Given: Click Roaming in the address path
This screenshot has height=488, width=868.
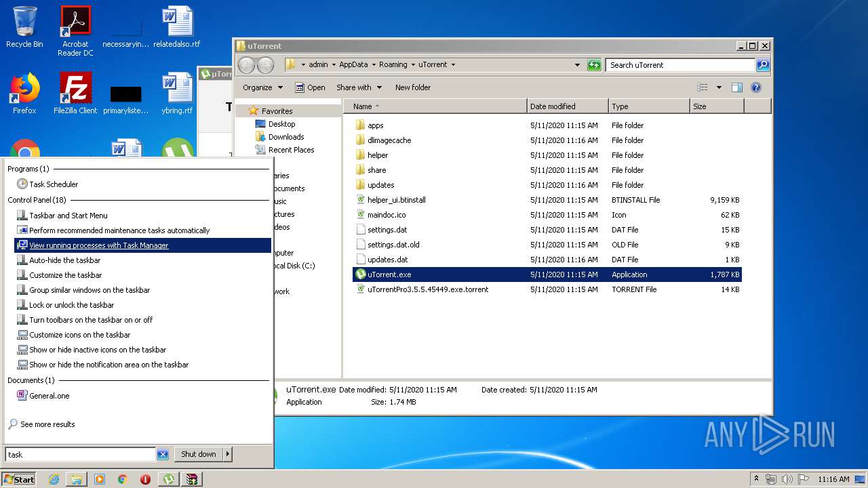Looking at the screenshot, I should [x=393, y=65].
